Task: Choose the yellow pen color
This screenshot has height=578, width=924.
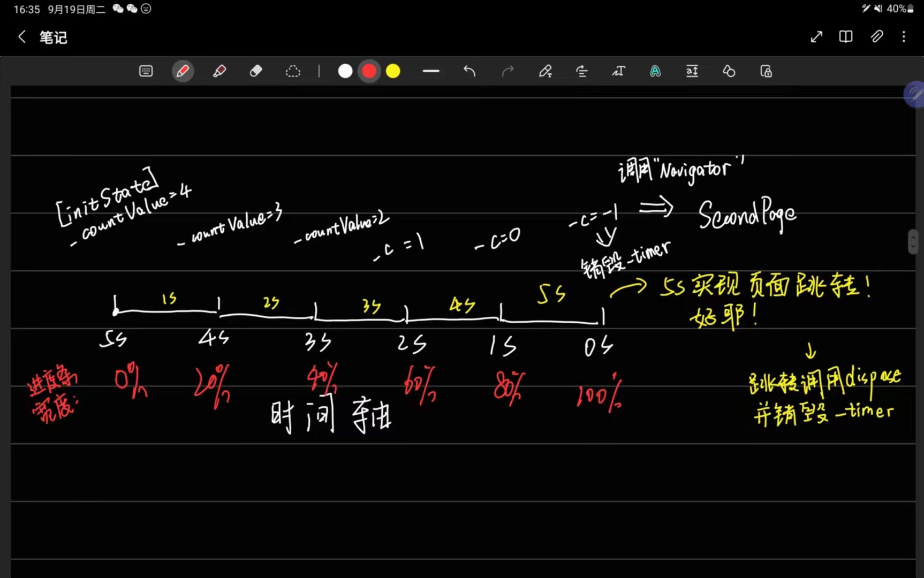Action: pyautogui.click(x=393, y=71)
